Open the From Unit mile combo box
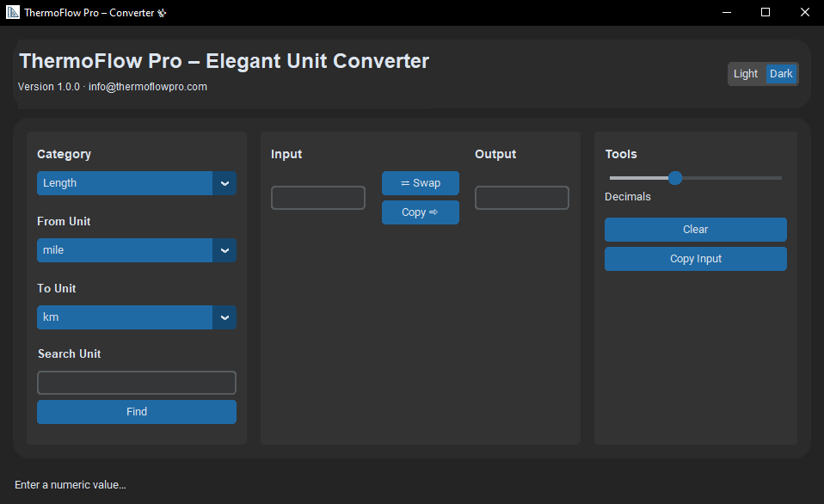824x504 pixels. [126, 250]
